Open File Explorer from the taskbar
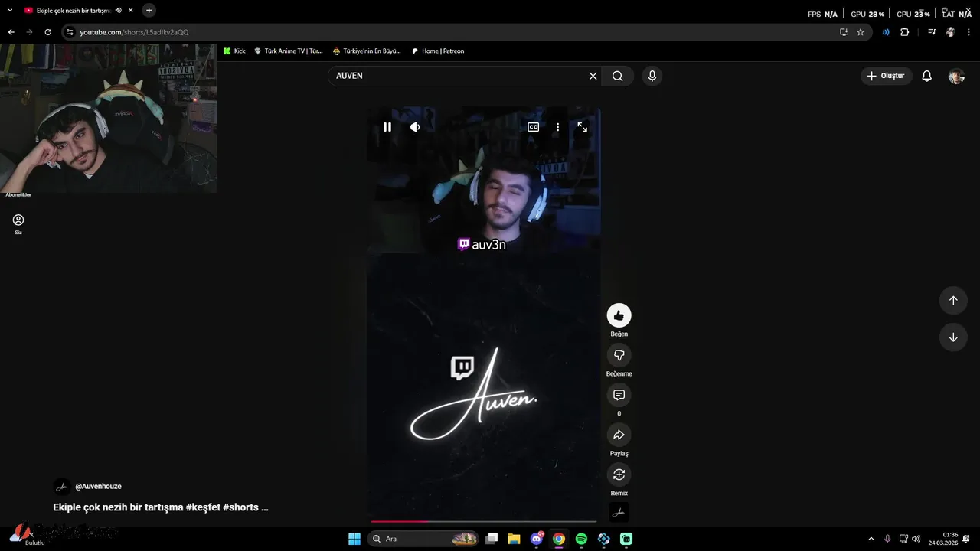 514,539
